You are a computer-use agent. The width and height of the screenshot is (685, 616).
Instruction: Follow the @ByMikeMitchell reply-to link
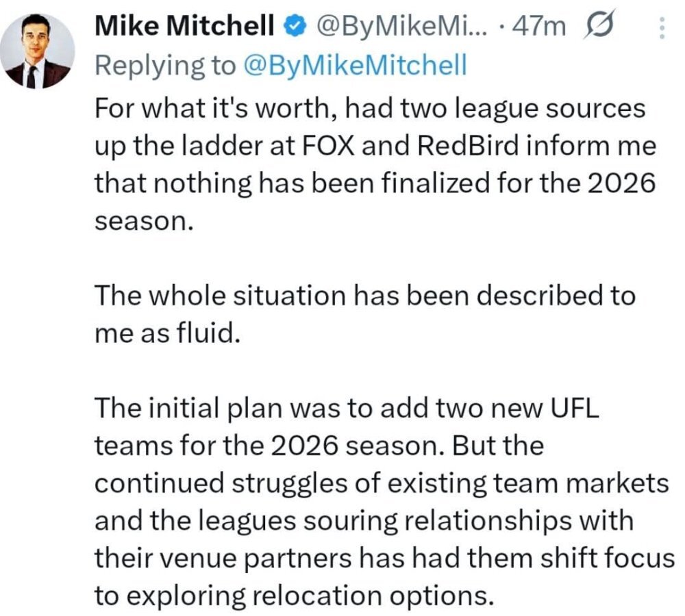coord(354,65)
